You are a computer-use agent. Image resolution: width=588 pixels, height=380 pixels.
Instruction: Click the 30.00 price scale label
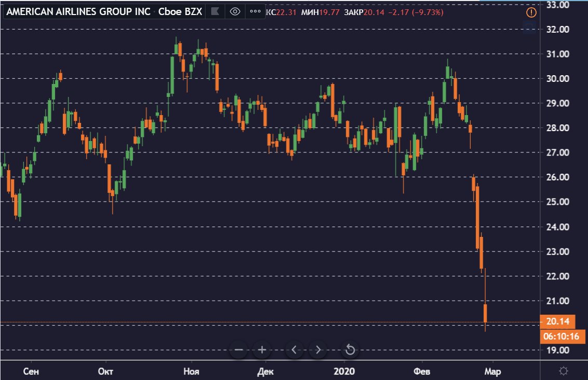(557, 79)
